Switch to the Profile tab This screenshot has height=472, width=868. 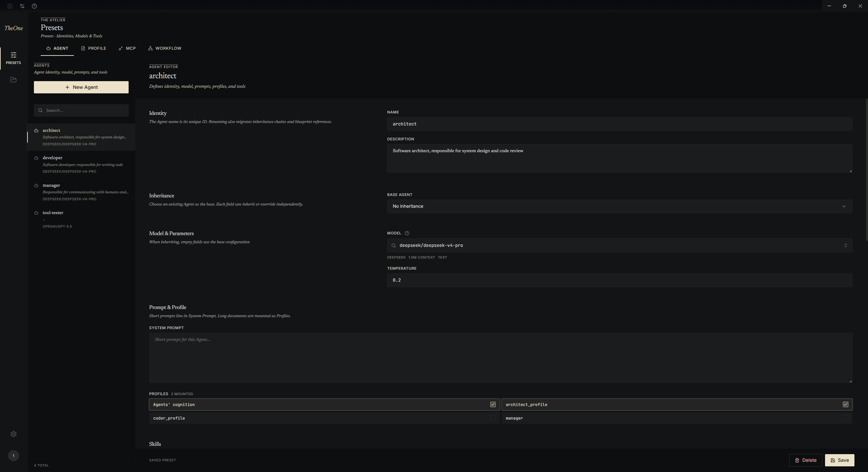(94, 49)
